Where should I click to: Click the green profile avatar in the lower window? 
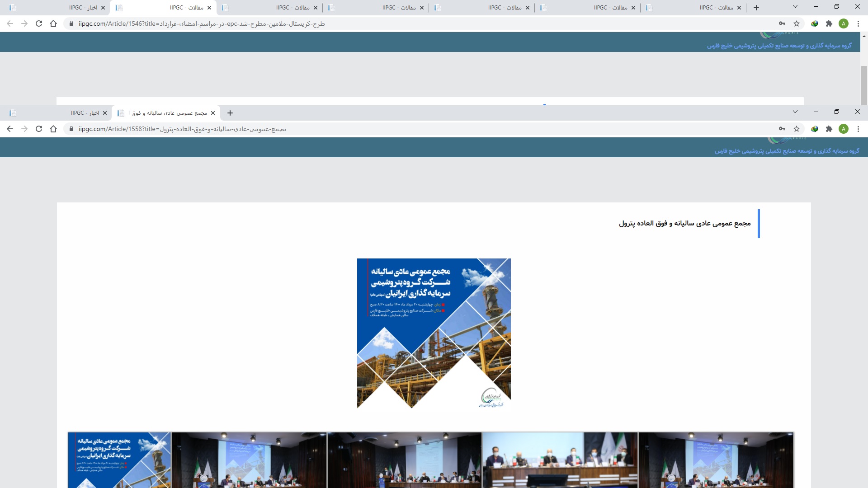844,129
